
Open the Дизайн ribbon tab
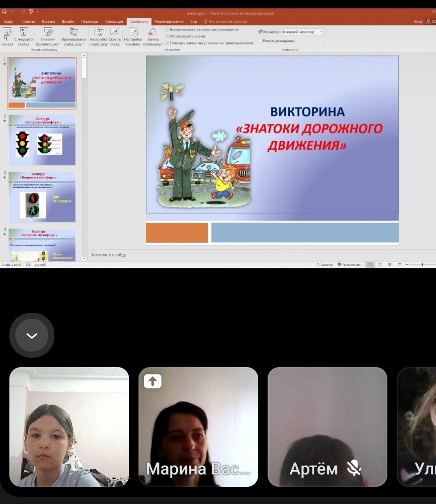pyautogui.click(x=68, y=21)
